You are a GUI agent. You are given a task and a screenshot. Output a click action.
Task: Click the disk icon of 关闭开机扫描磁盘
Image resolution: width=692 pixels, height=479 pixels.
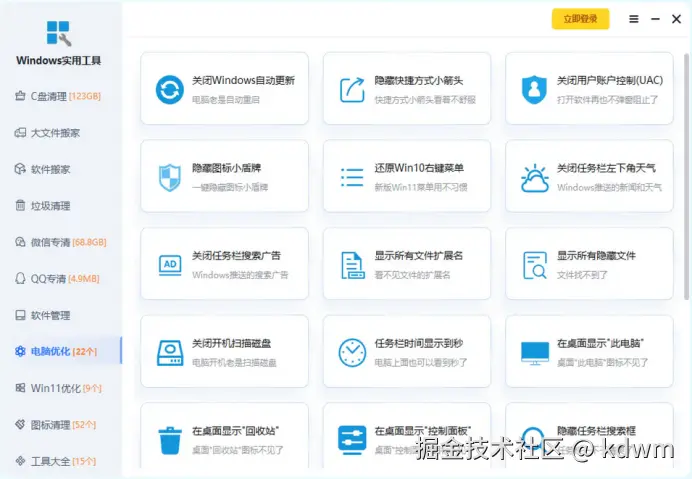(x=170, y=353)
